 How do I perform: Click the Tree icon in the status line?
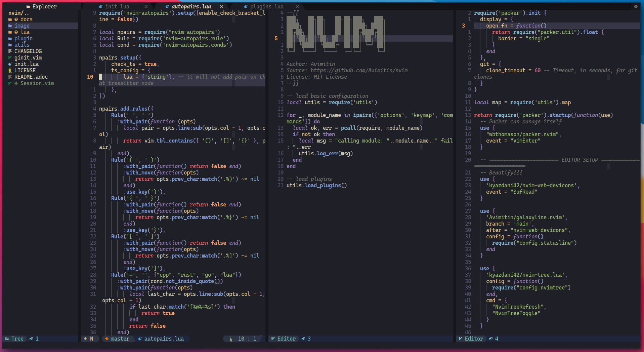tap(7, 339)
